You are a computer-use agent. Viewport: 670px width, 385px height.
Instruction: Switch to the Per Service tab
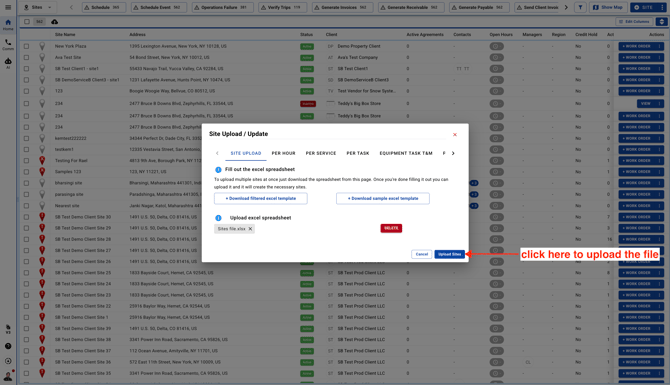coord(321,153)
